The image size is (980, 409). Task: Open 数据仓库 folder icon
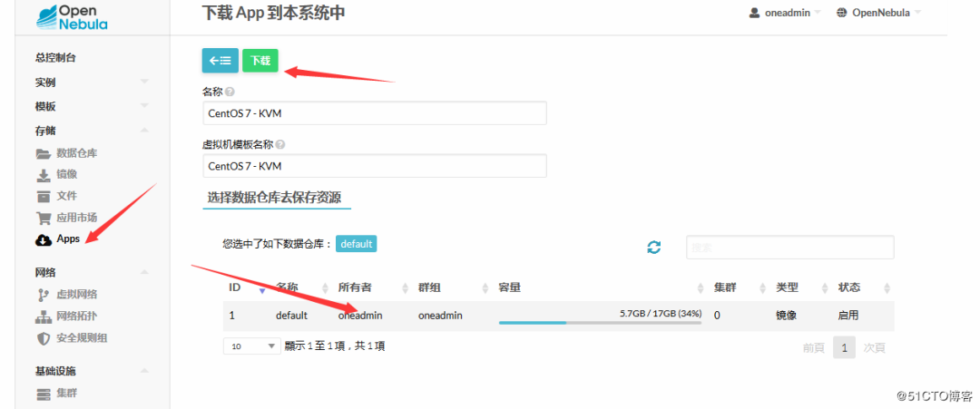44,153
